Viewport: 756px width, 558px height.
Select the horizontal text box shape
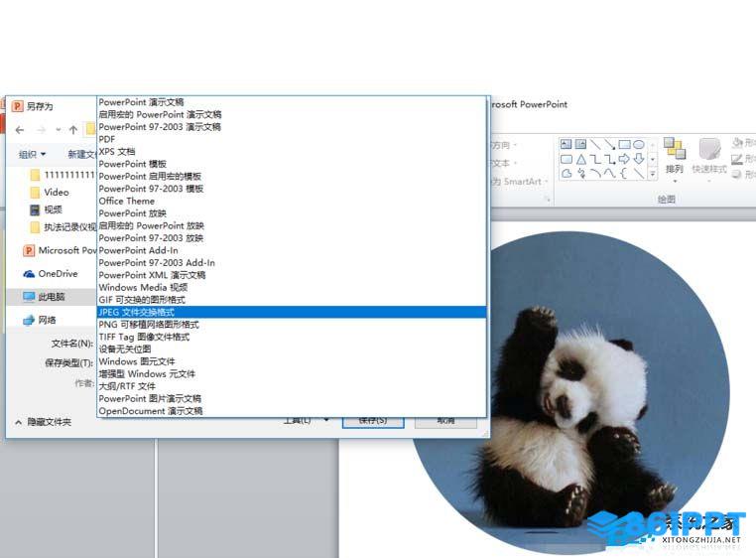coord(567,144)
